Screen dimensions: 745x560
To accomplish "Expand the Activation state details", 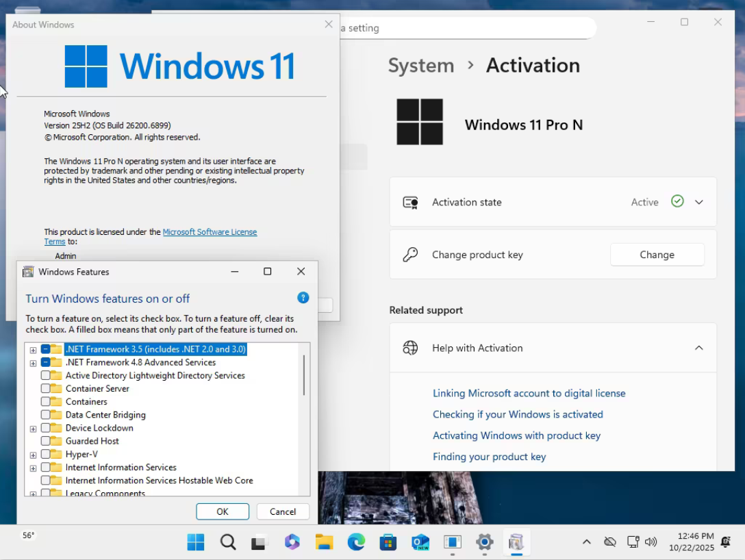I will point(698,202).
